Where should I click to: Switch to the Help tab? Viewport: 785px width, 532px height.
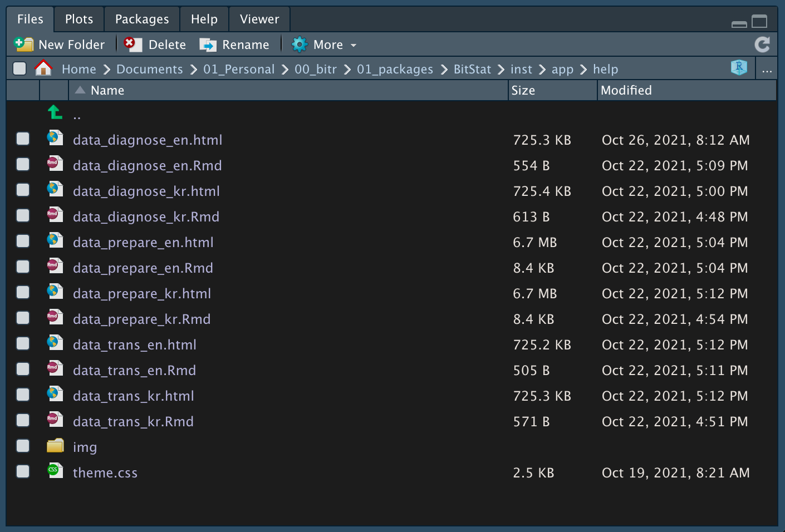click(204, 19)
